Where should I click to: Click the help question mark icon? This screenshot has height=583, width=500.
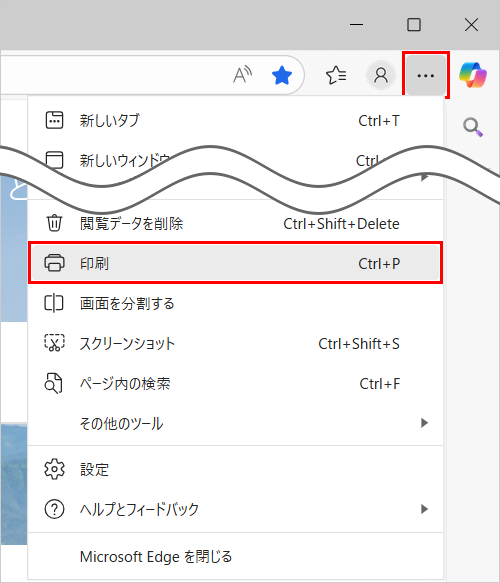point(54,509)
